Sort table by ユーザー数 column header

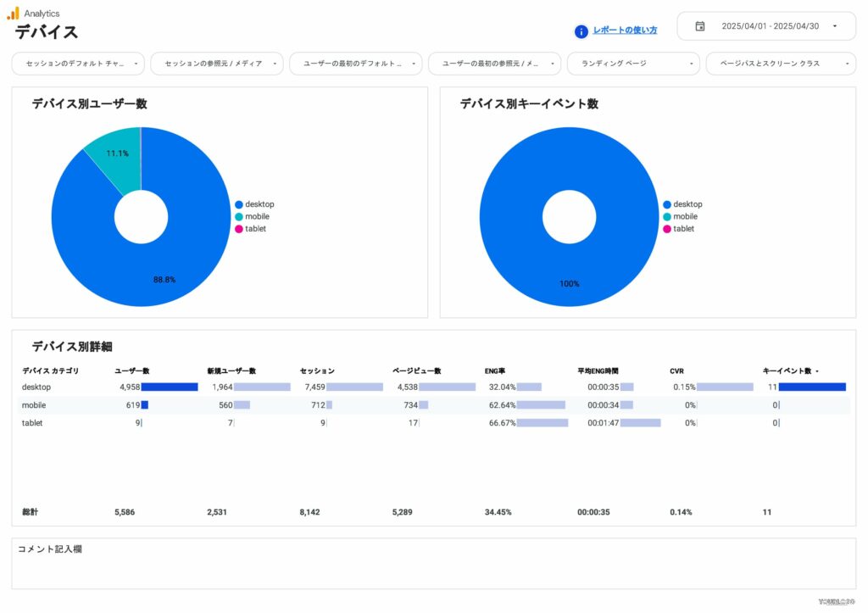132,371
